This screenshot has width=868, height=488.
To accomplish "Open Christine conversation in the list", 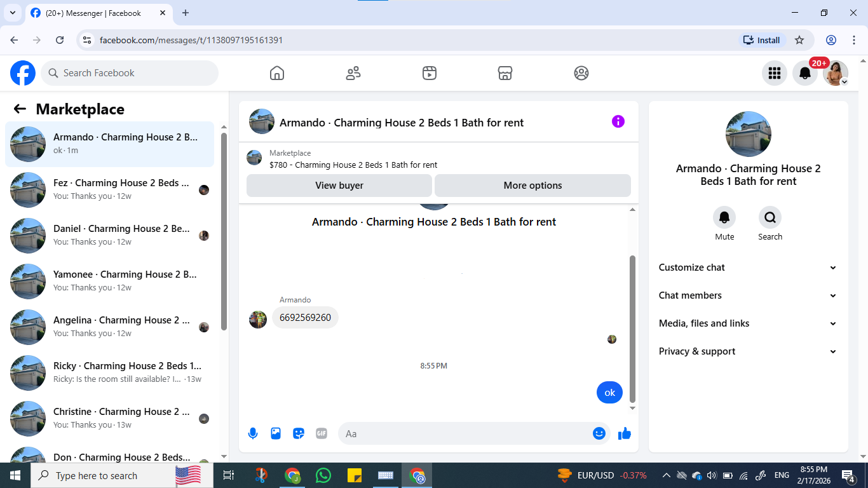I will [110, 419].
